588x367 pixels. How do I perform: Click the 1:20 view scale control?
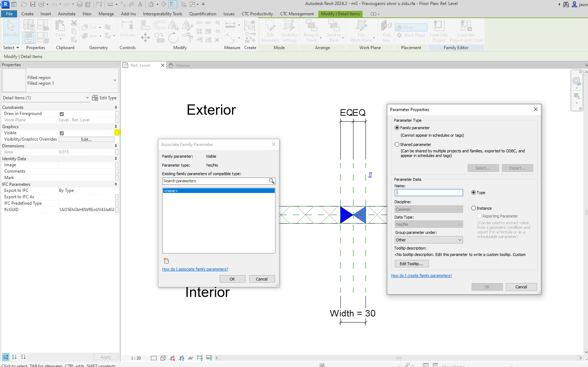[135, 358]
